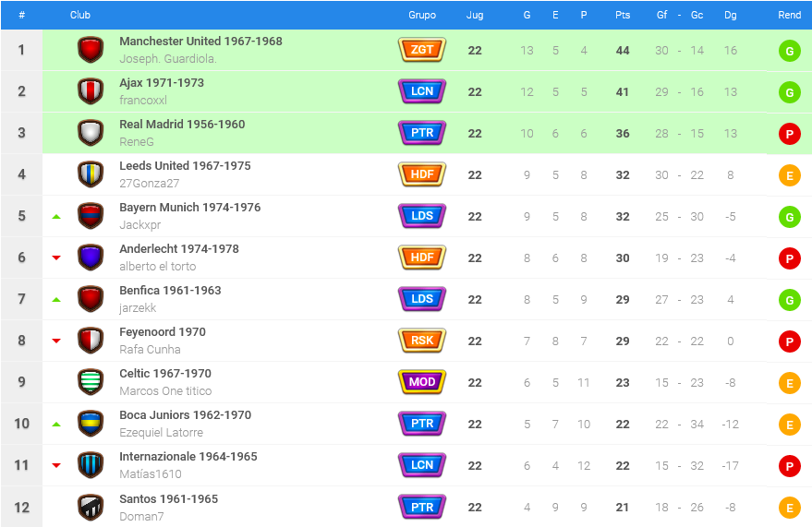Select the RSK group badge for Feyenoord
The width and height of the screenshot is (812, 527).
click(422, 341)
